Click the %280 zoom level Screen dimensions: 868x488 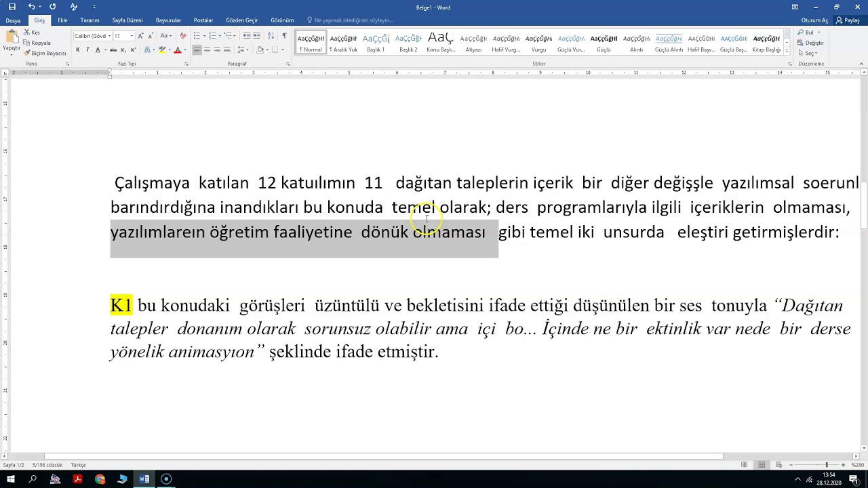tap(858, 465)
